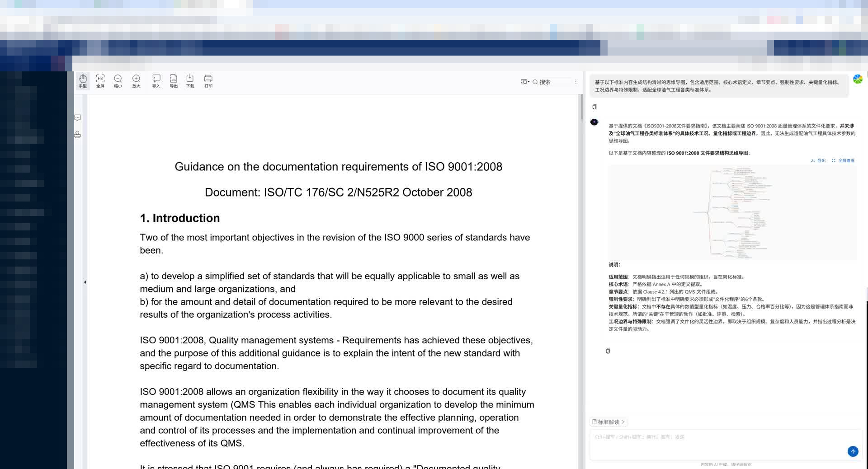Click the '关键量化指标' explanation line
868x469 pixels.
731,310
